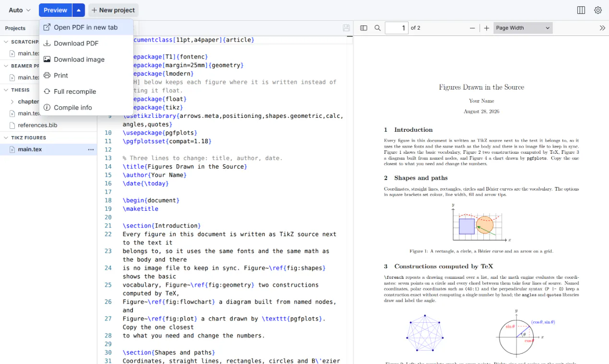Click the \usepackage{pgfplots} line
The height and width of the screenshot is (364, 609).
pos(160,133)
